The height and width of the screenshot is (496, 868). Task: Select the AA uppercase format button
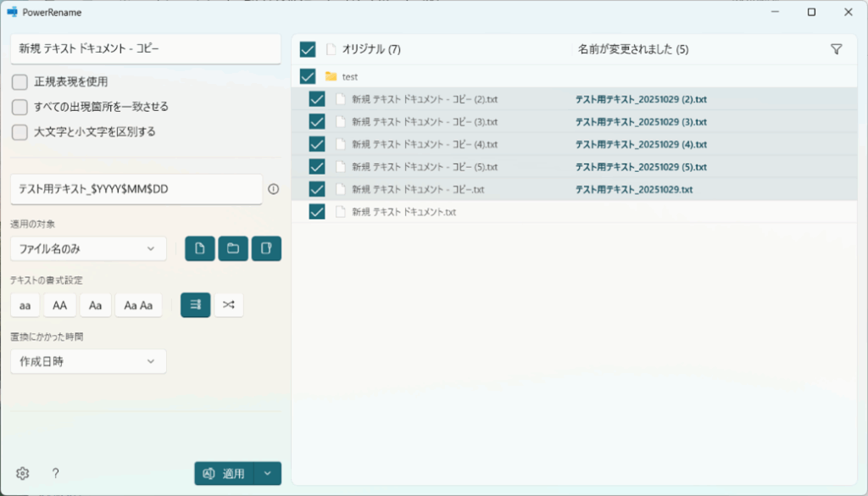(59, 304)
